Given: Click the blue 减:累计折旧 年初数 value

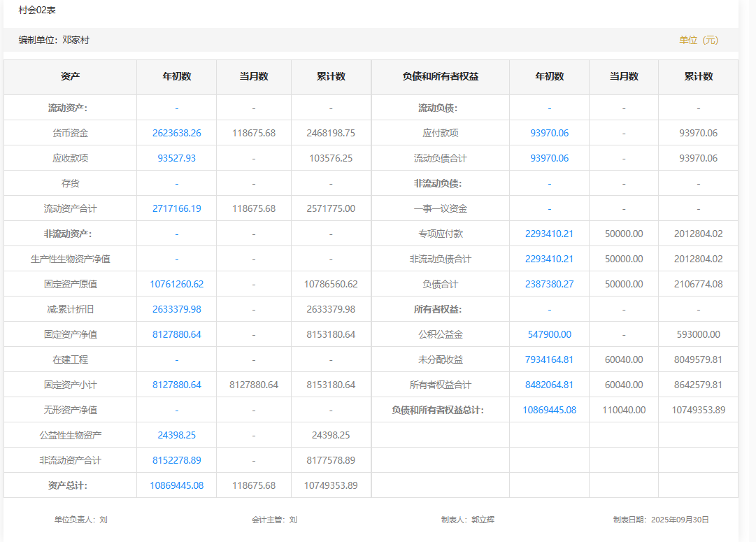Looking at the screenshot, I should tap(176, 309).
